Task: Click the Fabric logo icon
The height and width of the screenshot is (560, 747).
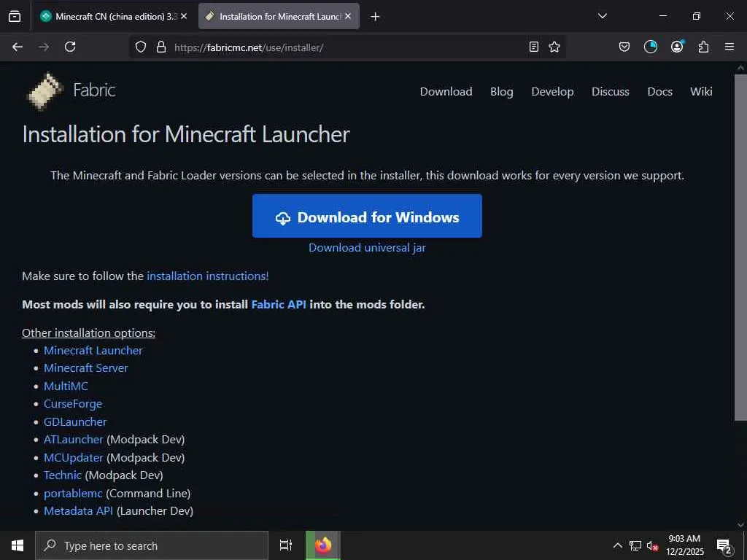Action: 45,91
